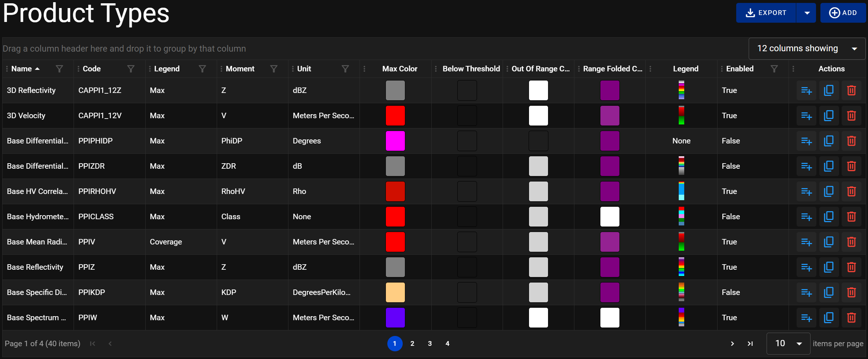
Task: Click the column menu dots beside Max Color
Action: tap(364, 69)
